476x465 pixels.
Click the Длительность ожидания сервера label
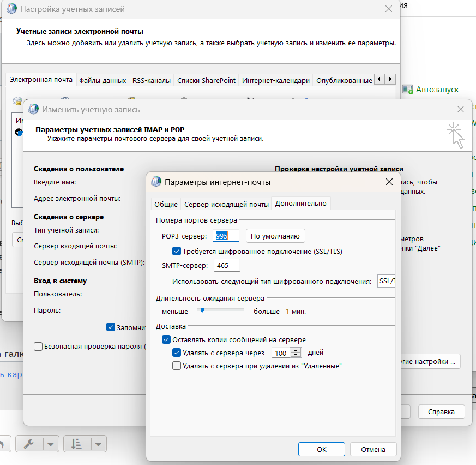[x=210, y=298]
